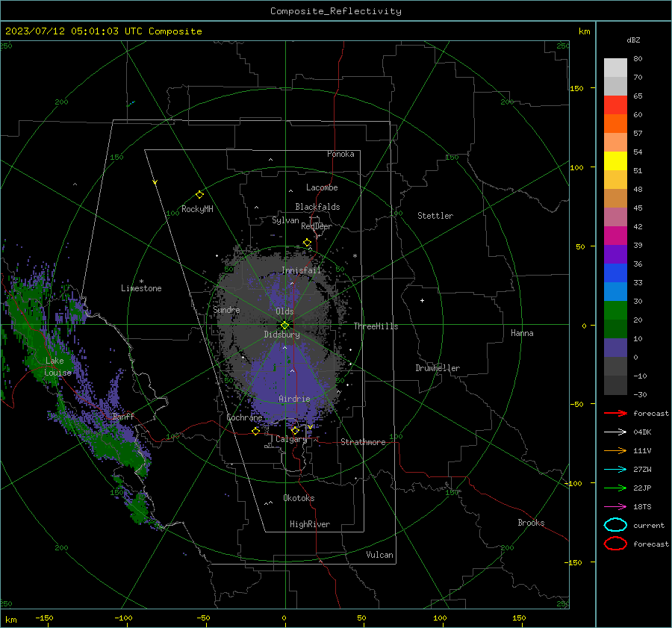Click the blue 33-36 dBZ swatch
This screenshot has height=628, width=672.
(615, 273)
